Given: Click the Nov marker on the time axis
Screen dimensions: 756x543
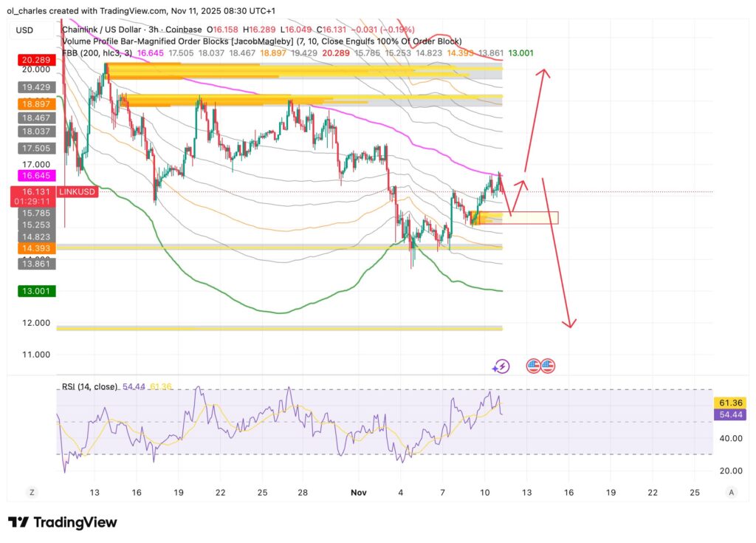Looking at the screenshot, I should click(x=359, y=491).
